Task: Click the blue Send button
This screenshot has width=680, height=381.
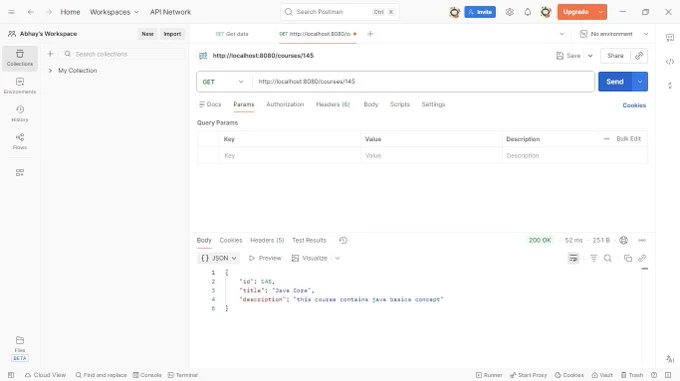Action: coord(615,81)
